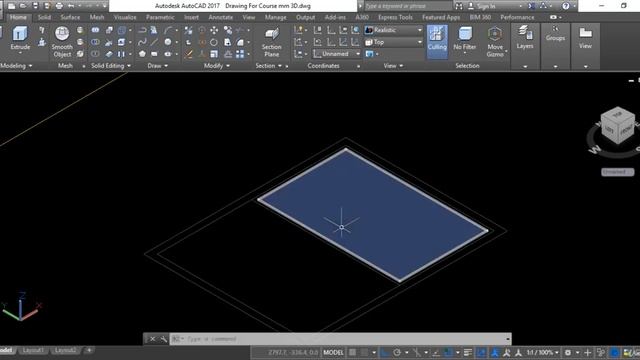The width and height of the screenshot is (640, 360).
Task: Expand the Solid Editing panel
Action: pos(111,66)
